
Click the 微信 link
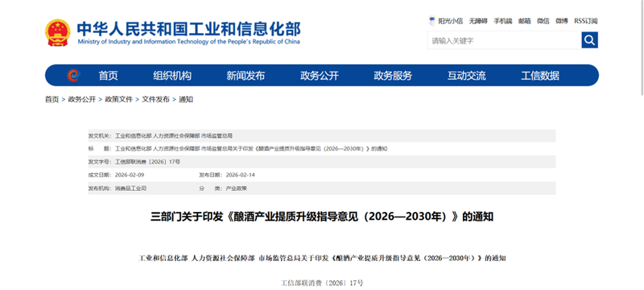(543, 21)
